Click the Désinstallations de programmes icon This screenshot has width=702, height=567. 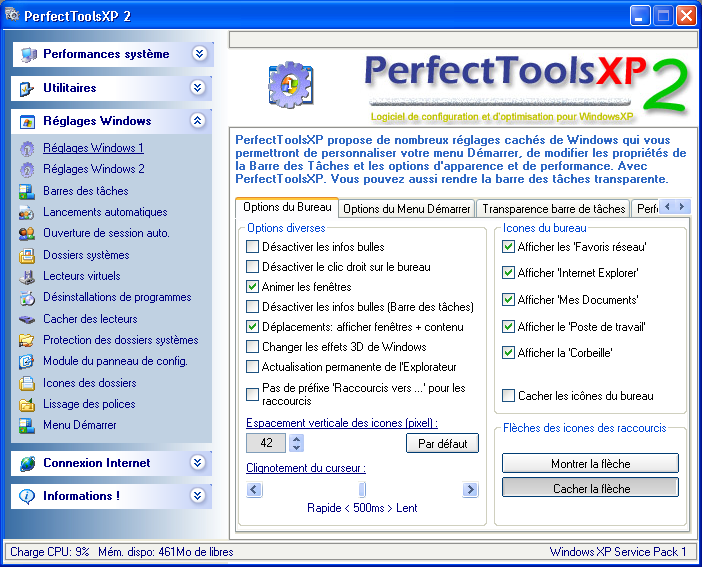coord(27,298)
